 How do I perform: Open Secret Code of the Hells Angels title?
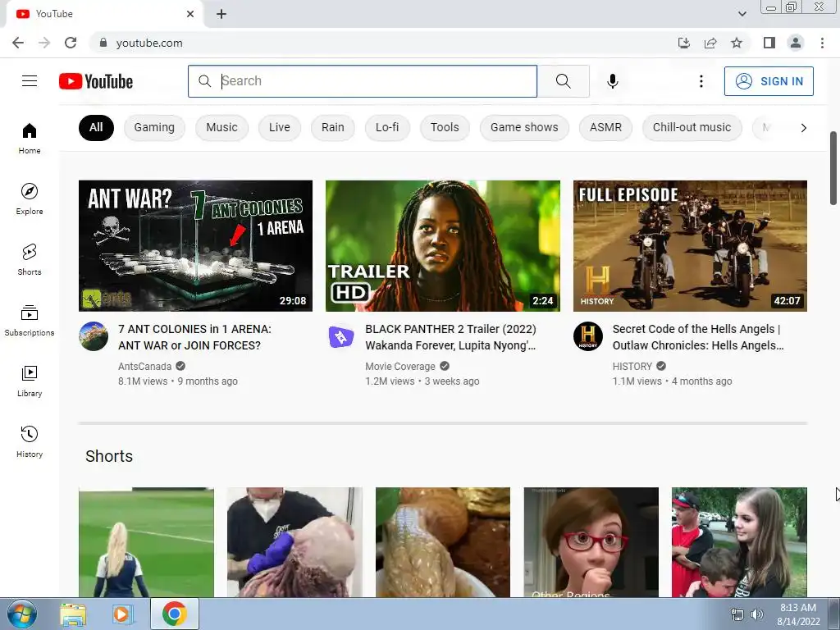(698, 337)
